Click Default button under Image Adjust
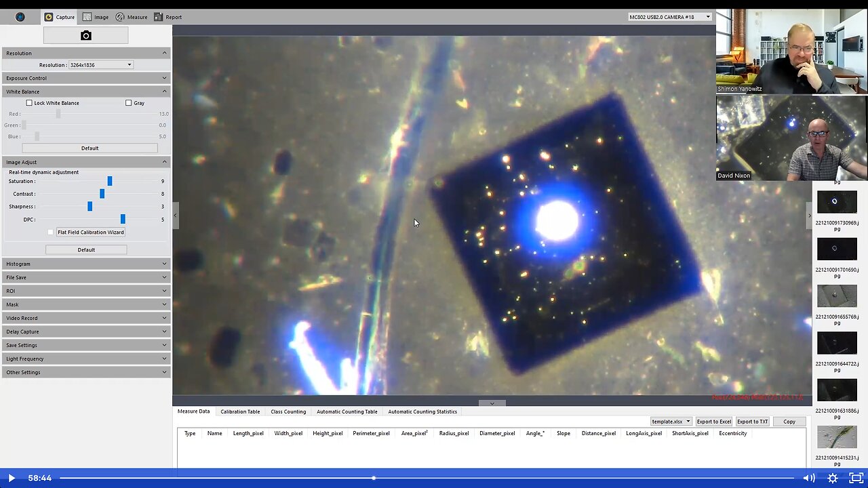Viewport: 868px width, 488px height. (86, 250)
